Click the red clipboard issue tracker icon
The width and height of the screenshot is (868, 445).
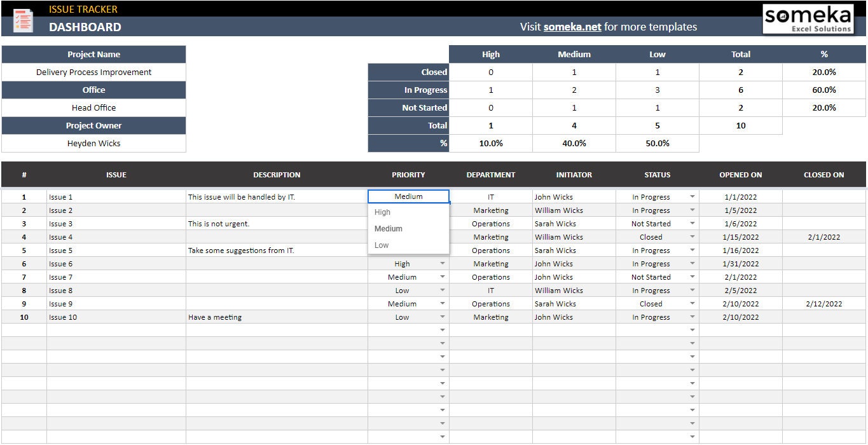tap(23, 19)
